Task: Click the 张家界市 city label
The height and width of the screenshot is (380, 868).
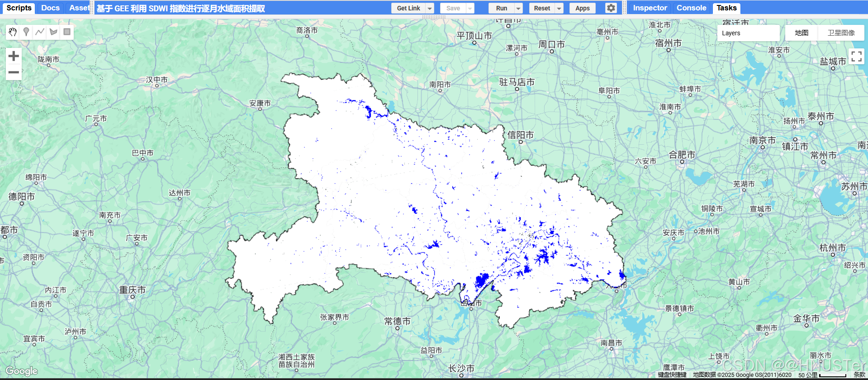Action: (334, 317)
